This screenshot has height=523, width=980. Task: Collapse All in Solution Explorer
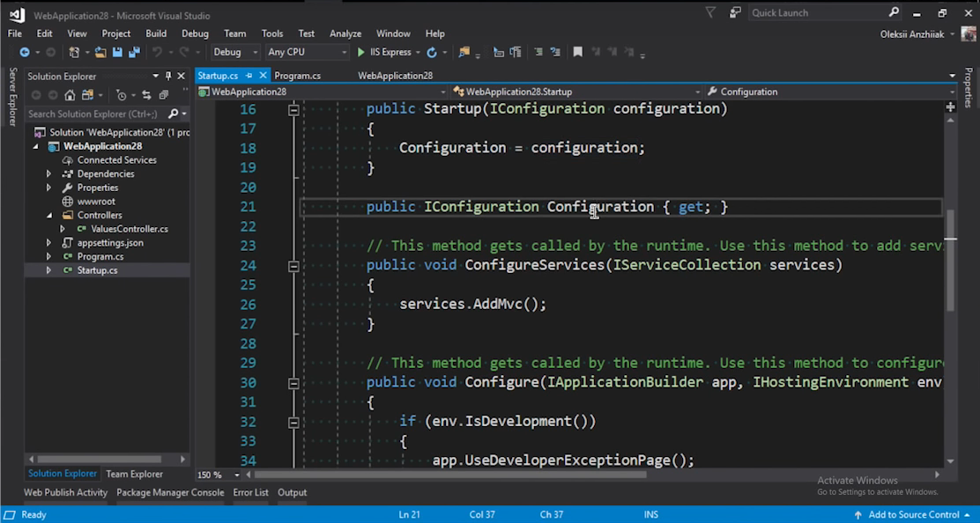(x=164, y=95)
